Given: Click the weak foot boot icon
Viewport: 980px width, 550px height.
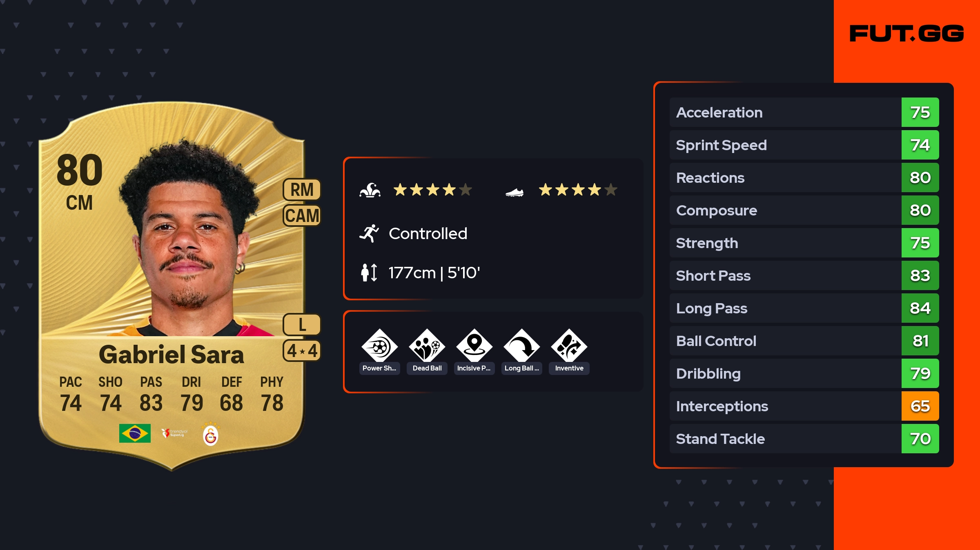Looking at the screenshot, I should click(x=514, y=192).
